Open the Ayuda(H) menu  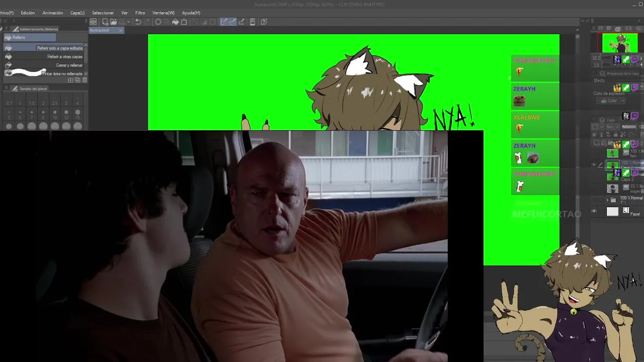pyautogui.click(x=191, y=13)
